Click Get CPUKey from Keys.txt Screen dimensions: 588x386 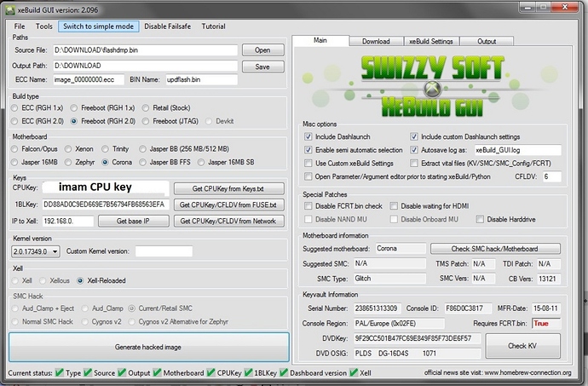[228, 188]
